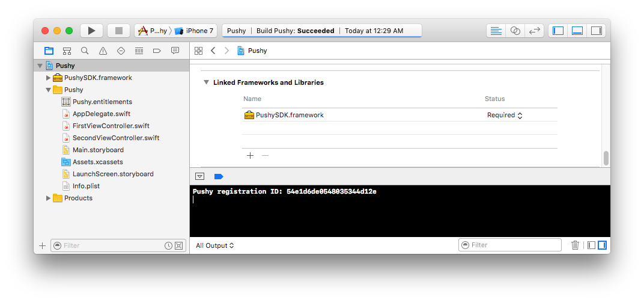Show only source-controlled files filter

(x=178, y=245)
